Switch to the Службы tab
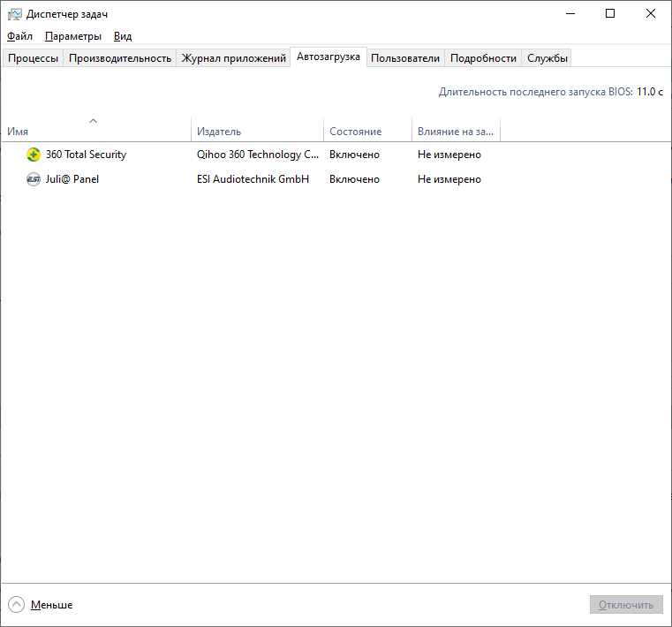 tap(547, 58)
